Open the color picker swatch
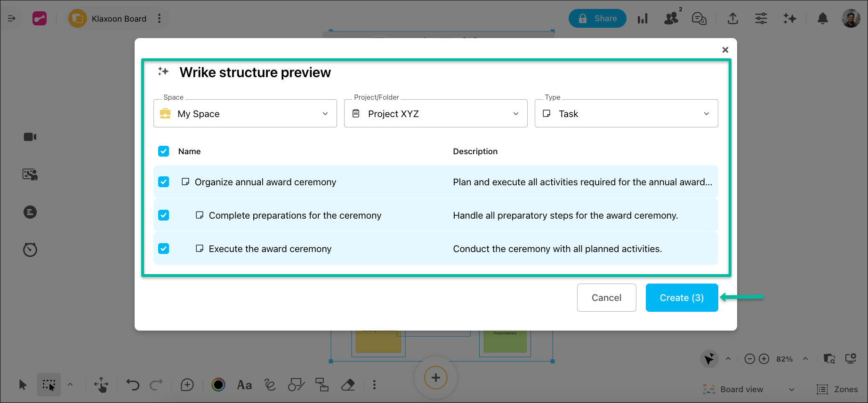 (218, 385)
